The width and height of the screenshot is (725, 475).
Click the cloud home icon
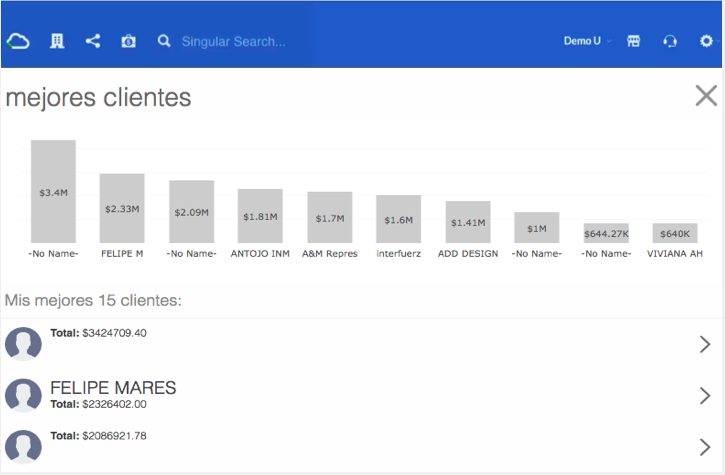click(x=19, y=42)
